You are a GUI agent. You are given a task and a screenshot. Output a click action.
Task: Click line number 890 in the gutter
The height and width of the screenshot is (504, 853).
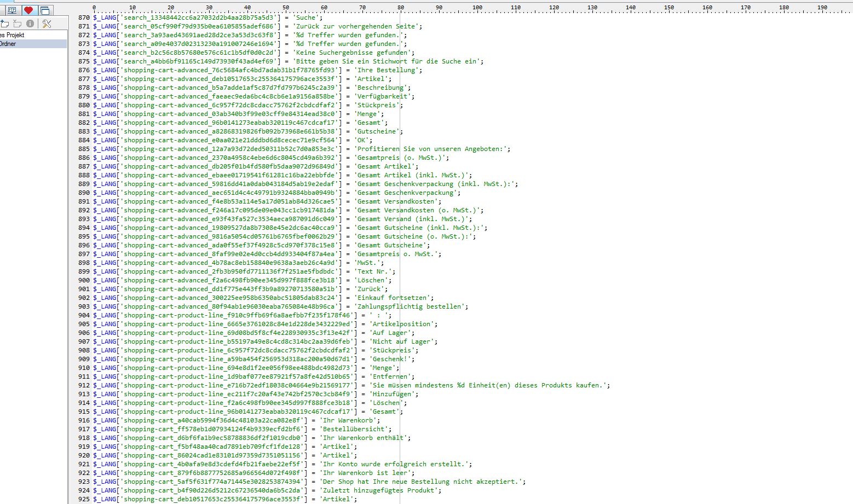point(84,193)
